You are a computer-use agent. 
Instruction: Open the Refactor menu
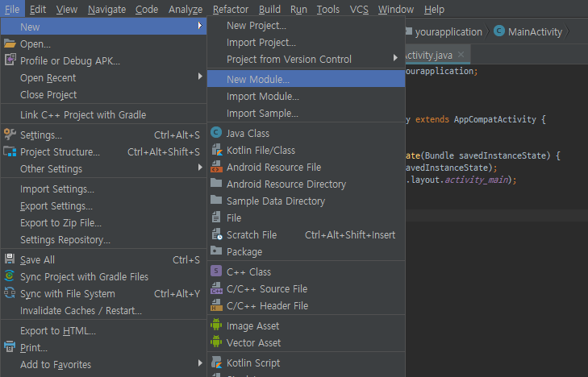[231, 10]
